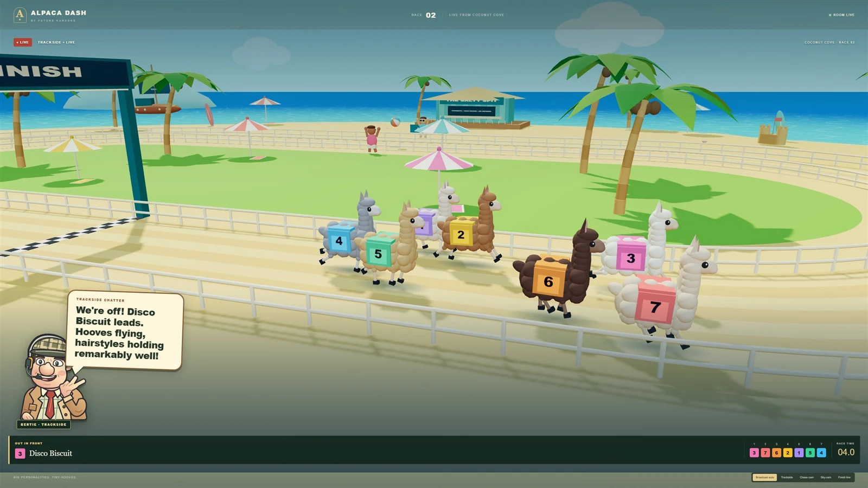868x488 pixels.
Task: Click the Alpaca Dash logo badge
Action: pos(20,15)
